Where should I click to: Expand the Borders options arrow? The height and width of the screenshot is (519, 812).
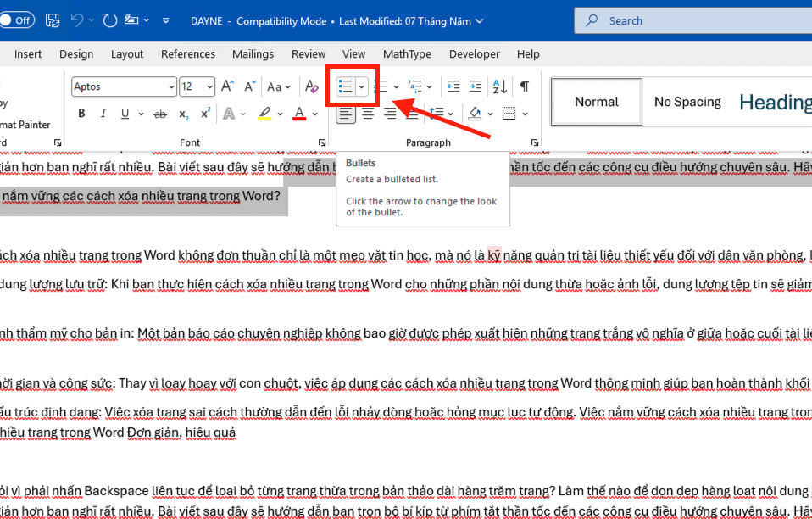tap(526, 114)
